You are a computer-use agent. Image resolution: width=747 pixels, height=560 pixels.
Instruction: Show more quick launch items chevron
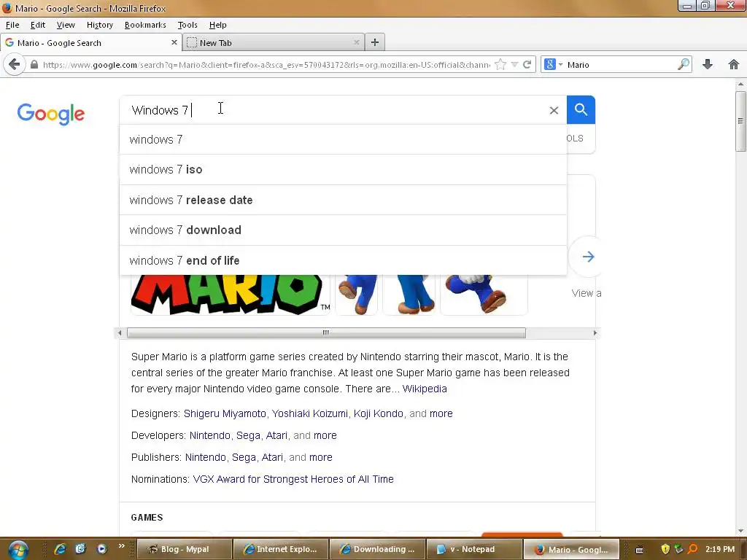(x=122, y=546)
